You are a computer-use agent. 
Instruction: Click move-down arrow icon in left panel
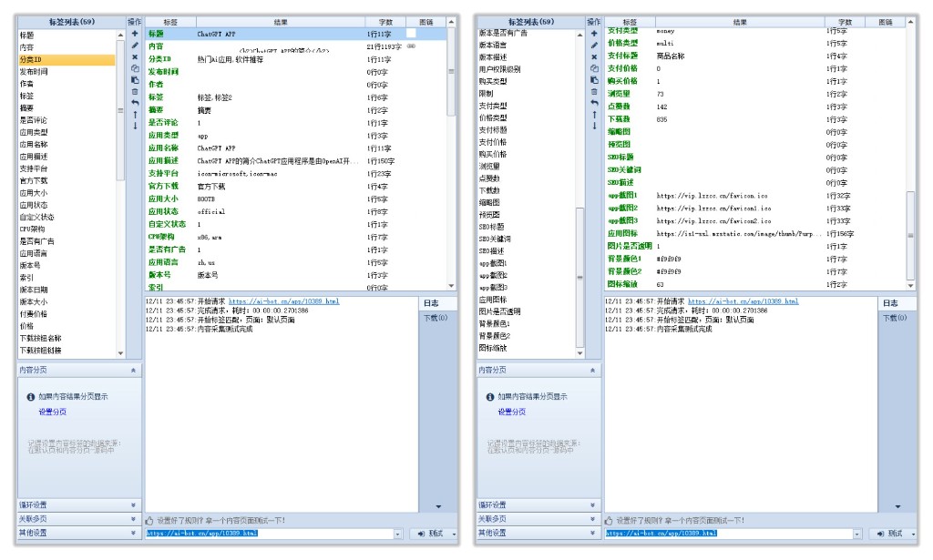tap(135, 127)
